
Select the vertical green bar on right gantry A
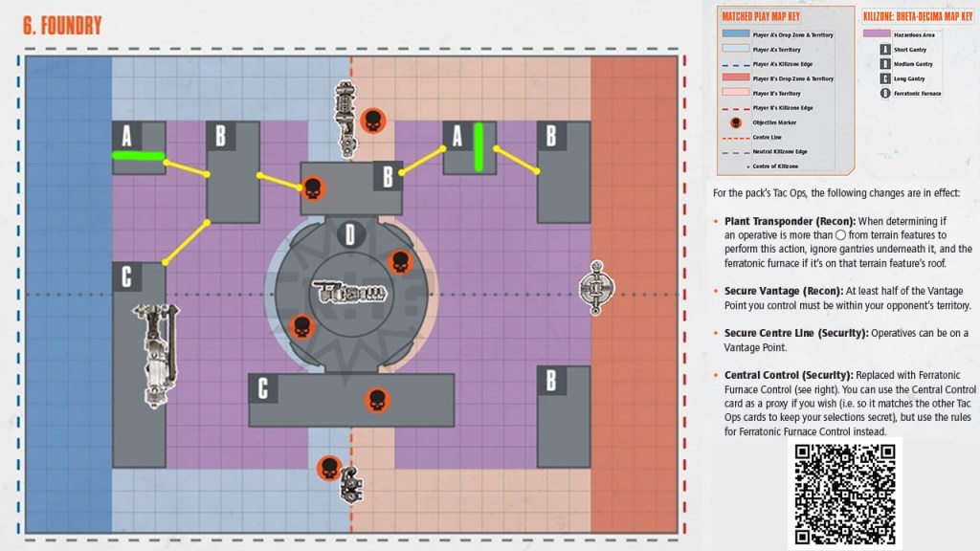click(479, 145)
